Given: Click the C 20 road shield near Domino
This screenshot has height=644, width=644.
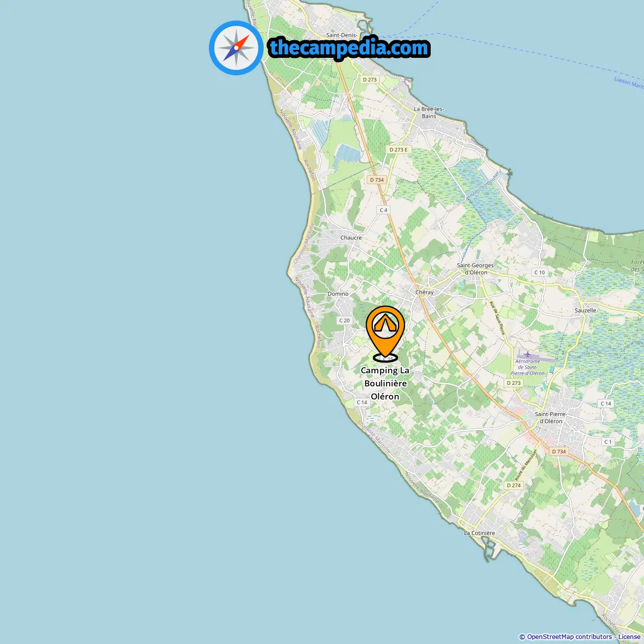Looking at the screenshot, I should coord(344,320).
